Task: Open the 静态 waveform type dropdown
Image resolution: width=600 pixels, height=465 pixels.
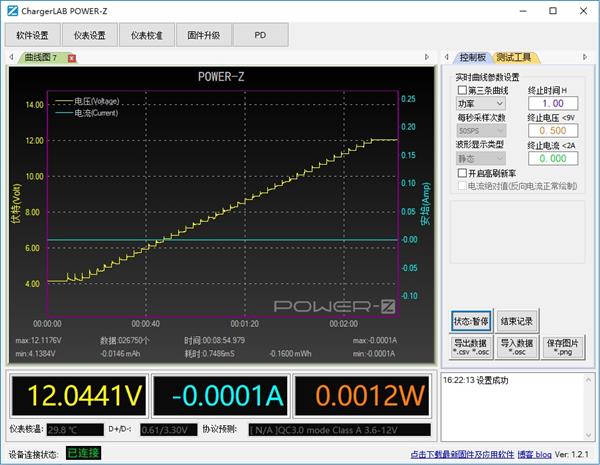Action: [x=481, y=158]
